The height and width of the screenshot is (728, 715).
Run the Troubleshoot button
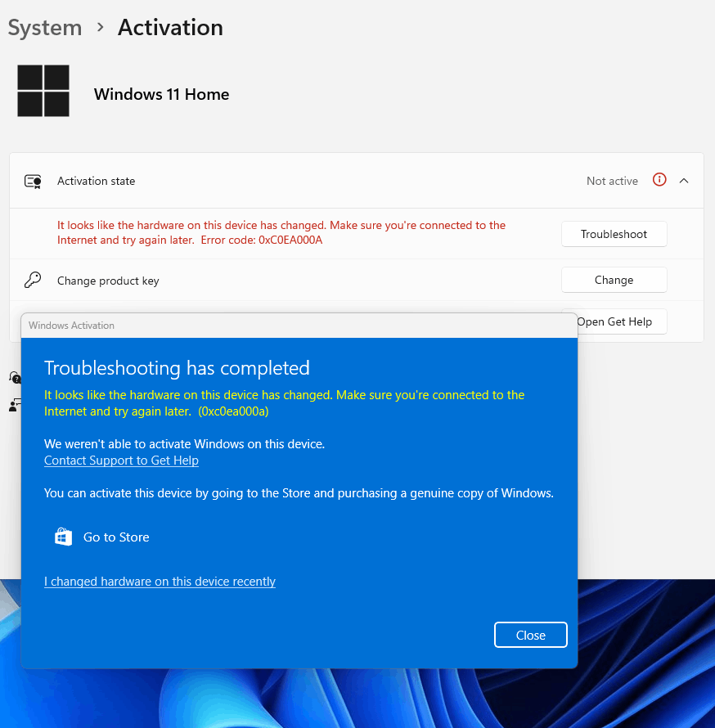point(614,234)
